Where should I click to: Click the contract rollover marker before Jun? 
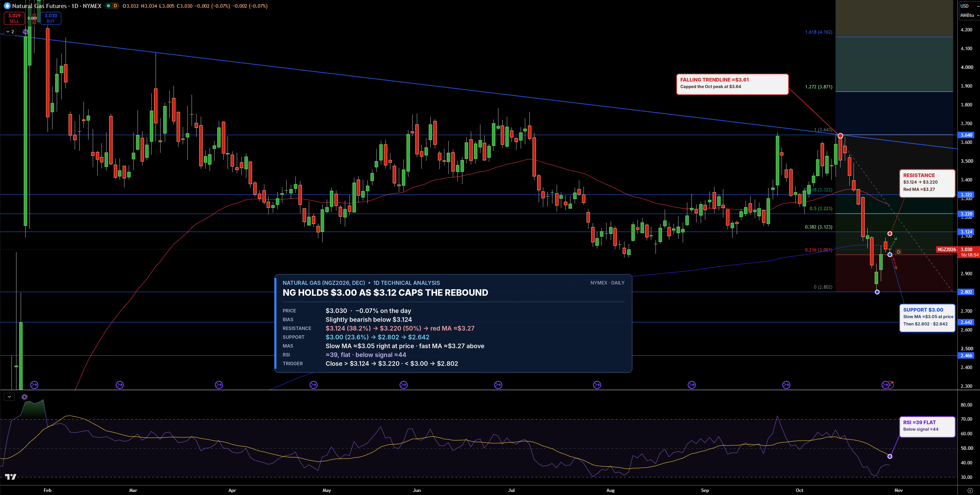[x=403, y=385]
